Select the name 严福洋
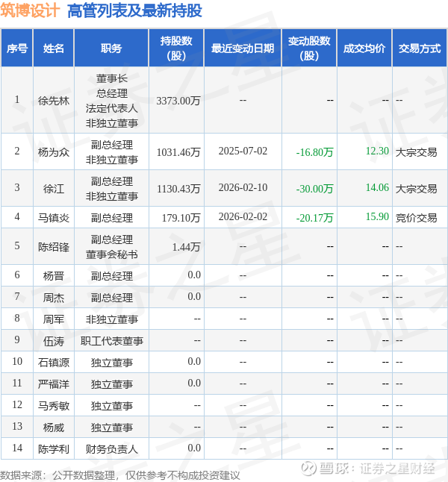The height and width of the screenshot is (482, 448). coord(54,384)
